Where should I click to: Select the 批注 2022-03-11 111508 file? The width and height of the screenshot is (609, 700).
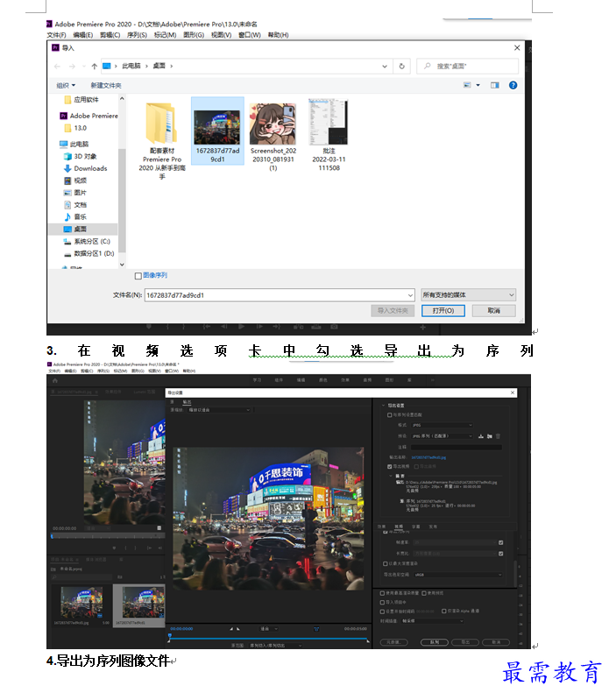tap(329, 135)
